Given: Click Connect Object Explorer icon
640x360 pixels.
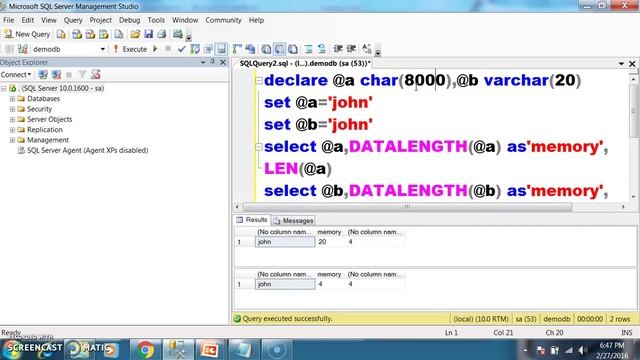Looking at the screenshot, I should pos(43,74).
